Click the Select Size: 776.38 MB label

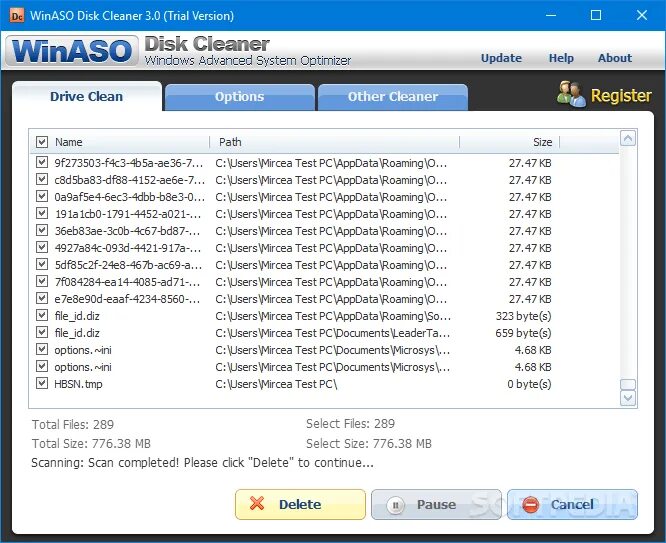[369, 444]
